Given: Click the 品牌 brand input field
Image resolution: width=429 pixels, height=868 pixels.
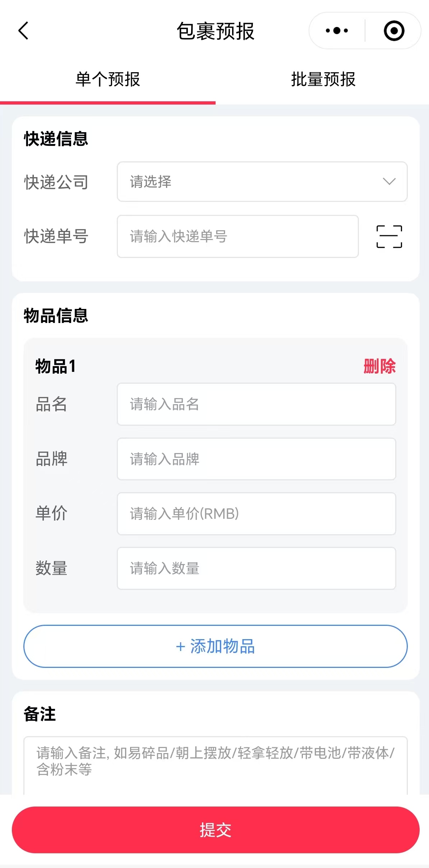Looking at the screenshot, I should (256, 459).
